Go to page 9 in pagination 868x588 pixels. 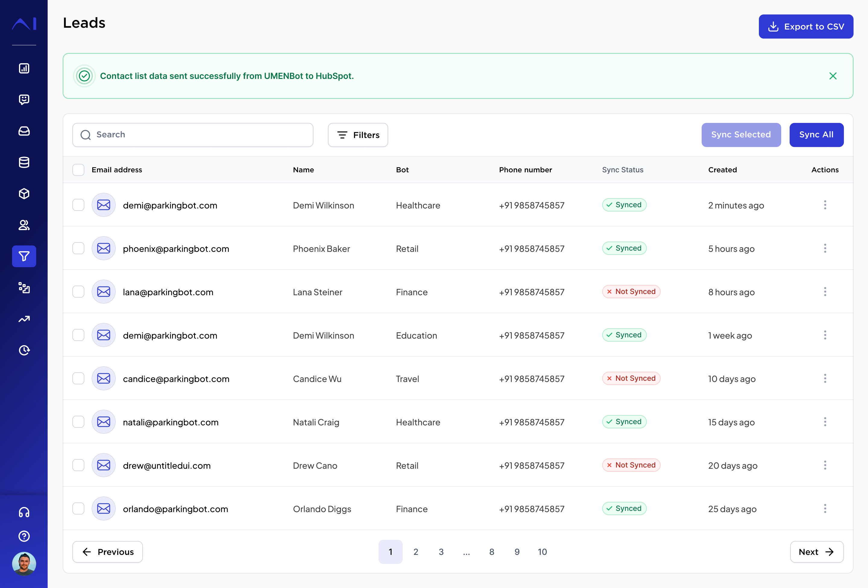[x=517, y=552]
